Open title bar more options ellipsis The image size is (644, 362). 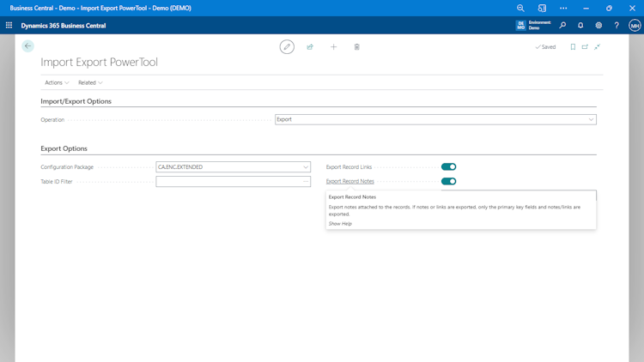[563, 9]
